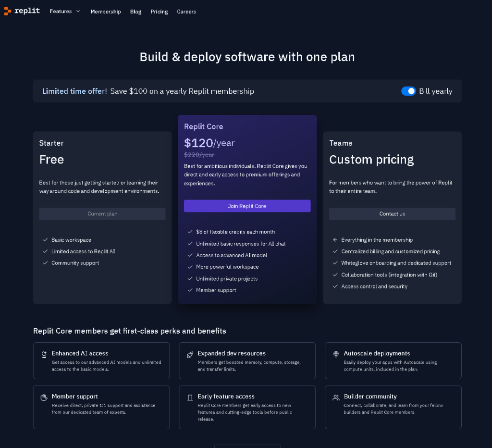Click the Current plan button
492x448 pixels.
[102, 214]
